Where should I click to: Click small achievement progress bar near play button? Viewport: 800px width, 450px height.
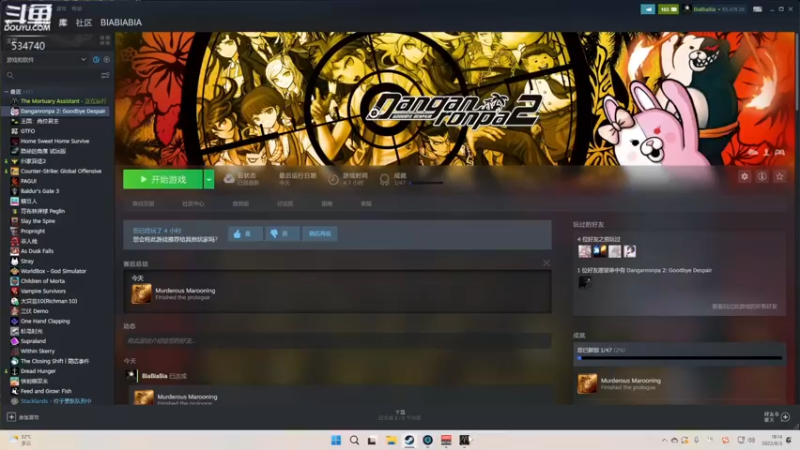[x=426, y=183]
